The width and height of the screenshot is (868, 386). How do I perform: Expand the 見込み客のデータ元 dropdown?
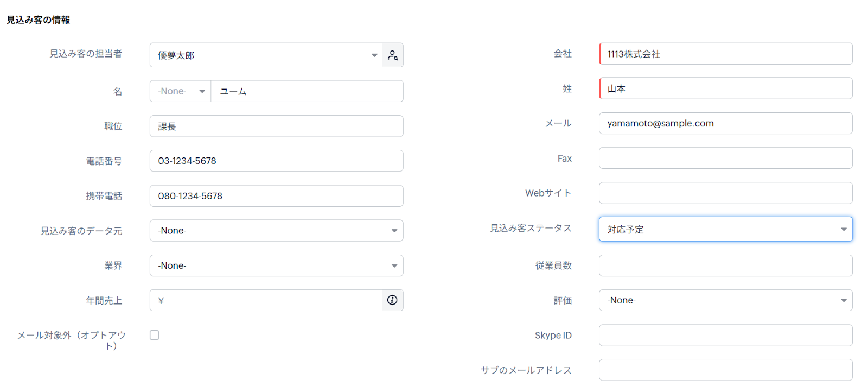276,231
